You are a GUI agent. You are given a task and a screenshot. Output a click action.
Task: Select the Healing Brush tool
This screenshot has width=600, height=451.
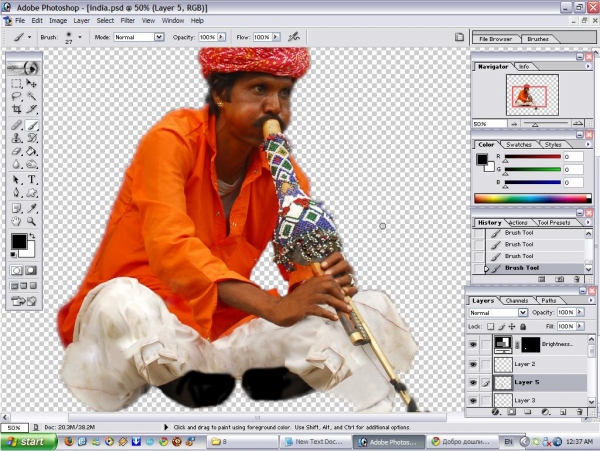16,125
